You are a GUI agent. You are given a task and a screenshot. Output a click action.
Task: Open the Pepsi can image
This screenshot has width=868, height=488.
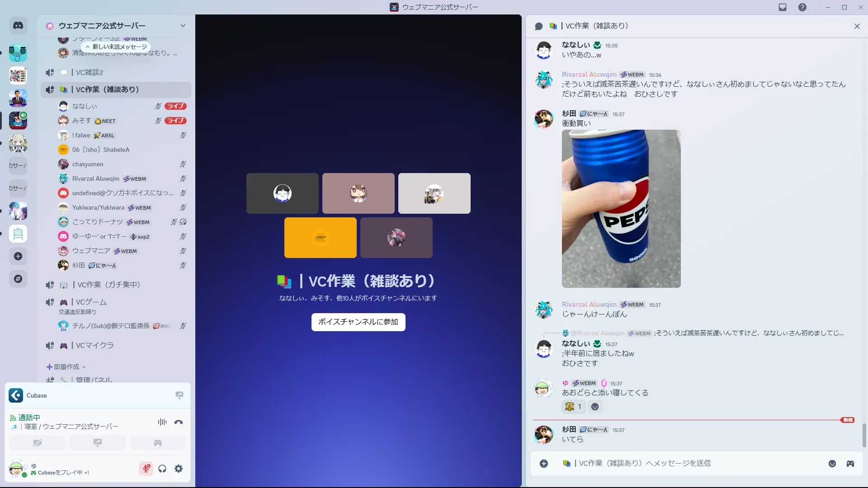[621, 209]
